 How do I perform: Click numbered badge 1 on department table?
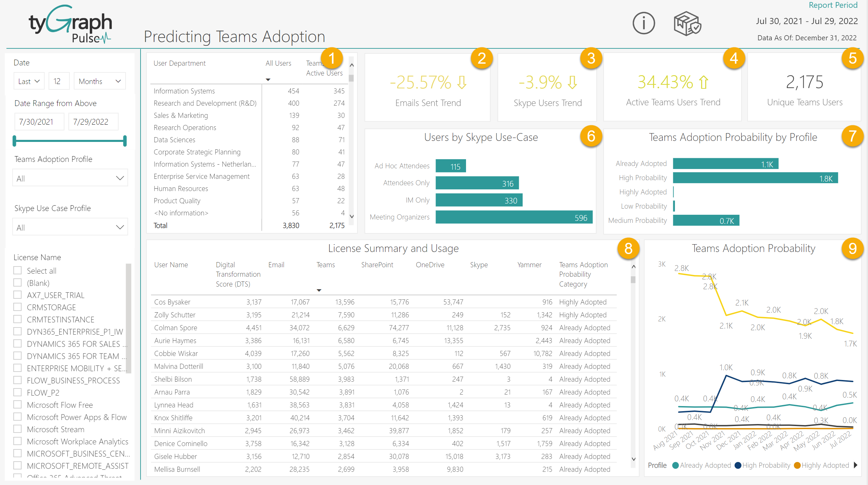coord(332,58)
